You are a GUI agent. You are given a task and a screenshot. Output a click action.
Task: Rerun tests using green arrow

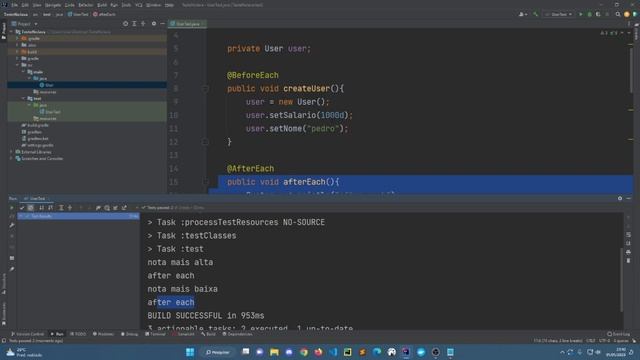click(x=11, y=208)
